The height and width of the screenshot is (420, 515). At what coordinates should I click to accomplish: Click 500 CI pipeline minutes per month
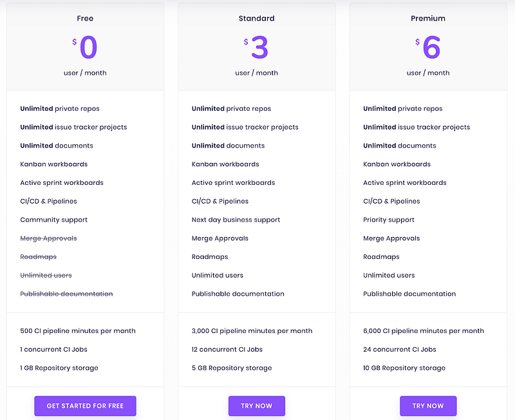[78, 331]
